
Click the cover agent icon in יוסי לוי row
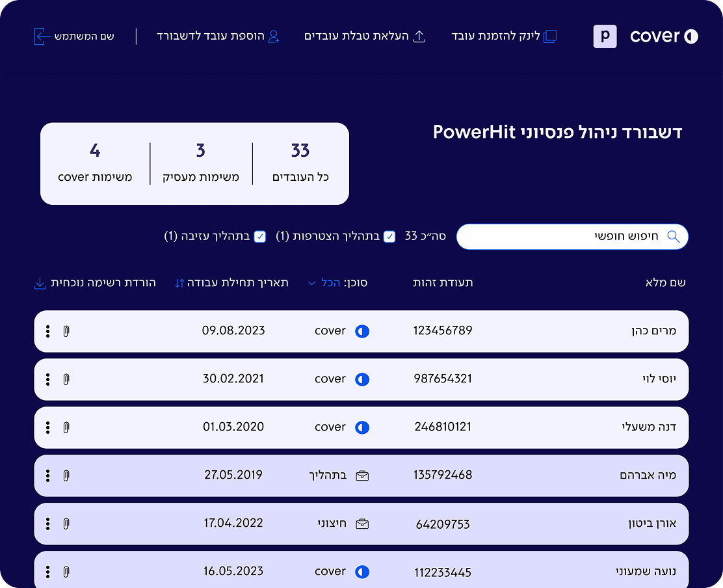(362, 379)
